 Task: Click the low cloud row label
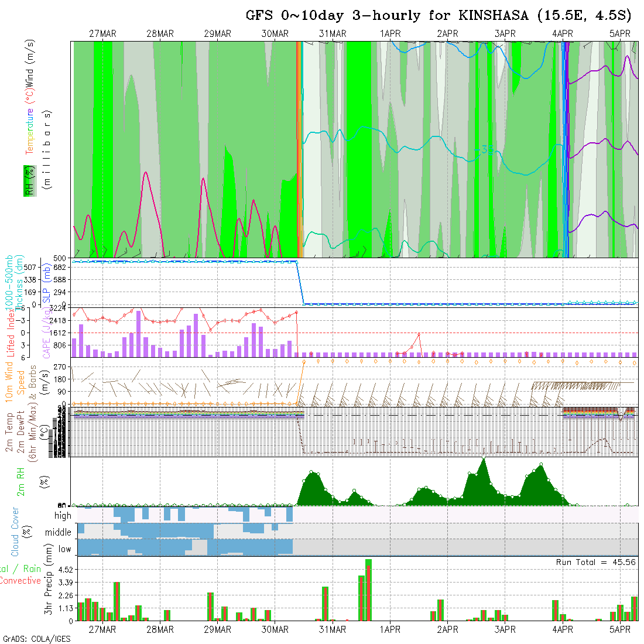click(x=65, y=549)
